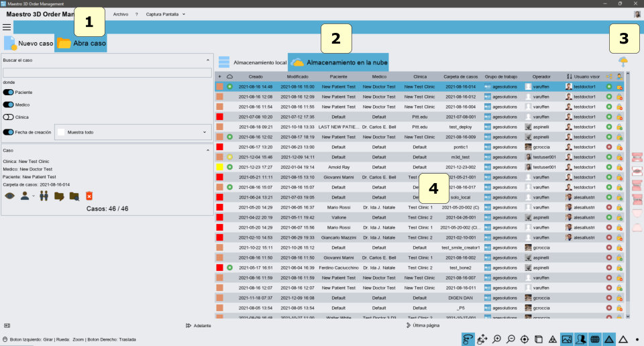Click the patient person icon in Caso panel
Viewport: 644px width, 346px height.
[25, 196]
